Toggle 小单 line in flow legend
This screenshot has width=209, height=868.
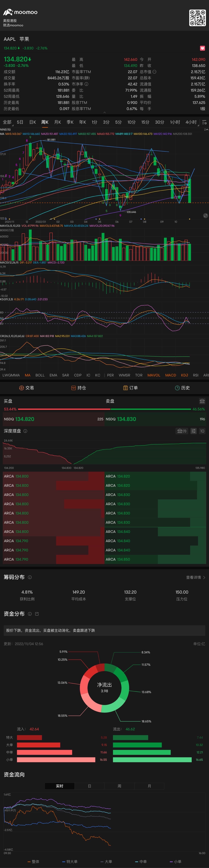click(176, 862)
